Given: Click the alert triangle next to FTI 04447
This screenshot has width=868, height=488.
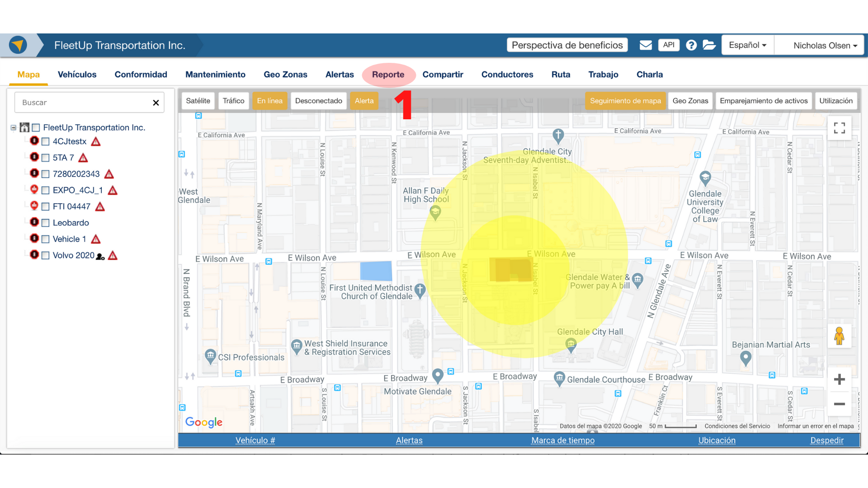Looking at the screenshot, I should pyautogui.click(x=100, y=206).
